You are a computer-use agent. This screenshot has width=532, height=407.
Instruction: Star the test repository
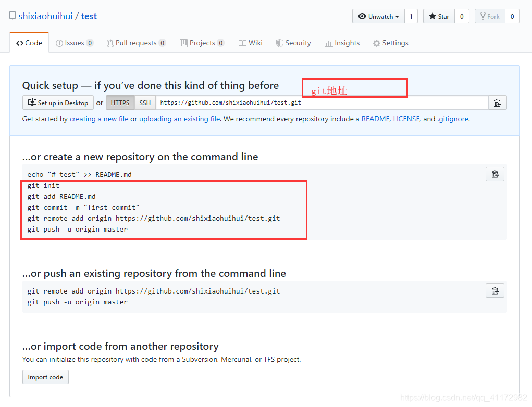[439, 16]
